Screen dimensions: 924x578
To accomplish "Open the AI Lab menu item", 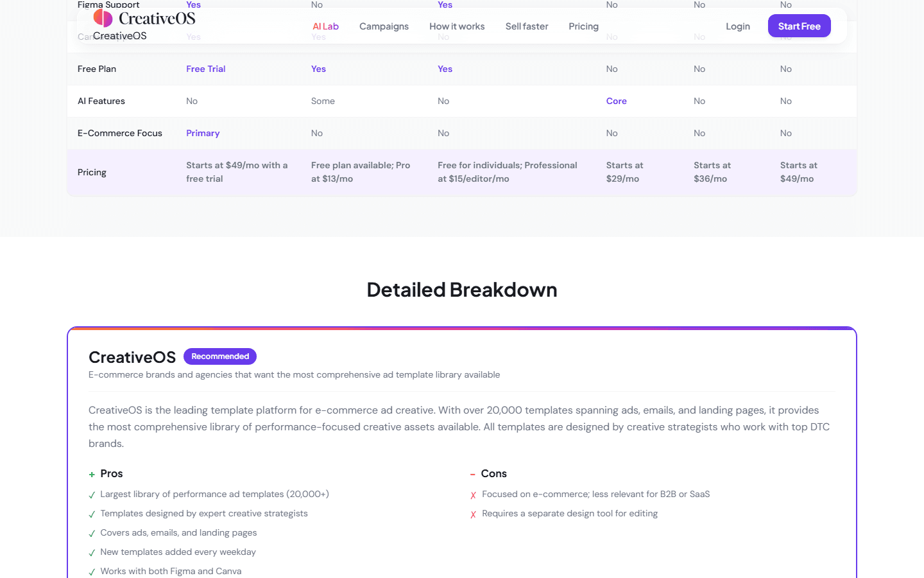I will 325,26.
